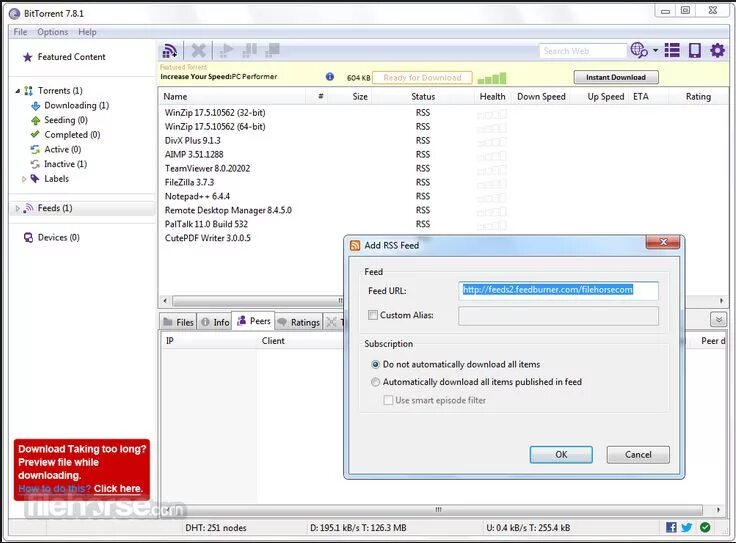
Task: Toggle the category list view icon
Action: click(672, 50)
